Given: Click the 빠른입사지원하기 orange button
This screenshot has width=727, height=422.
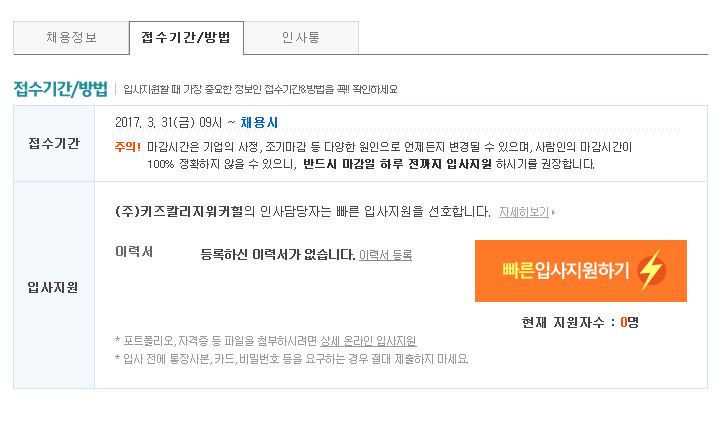Looking at the screenshot, I should pyautogui.click(x=580, y=271).
